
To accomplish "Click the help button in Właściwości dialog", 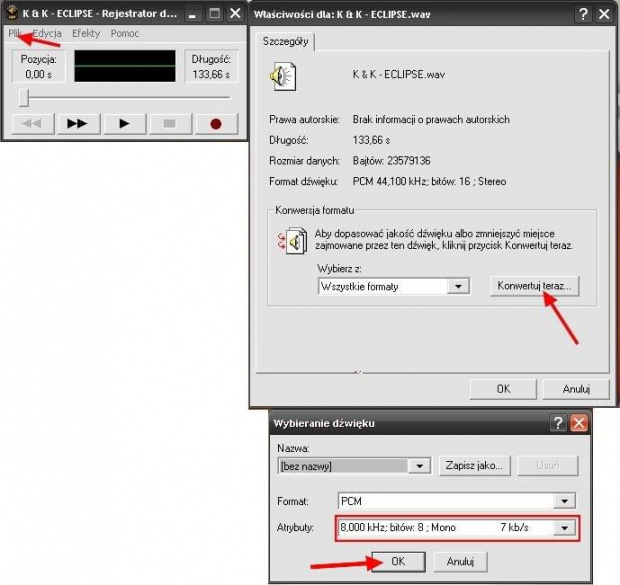I will click(x=583, y=14).
